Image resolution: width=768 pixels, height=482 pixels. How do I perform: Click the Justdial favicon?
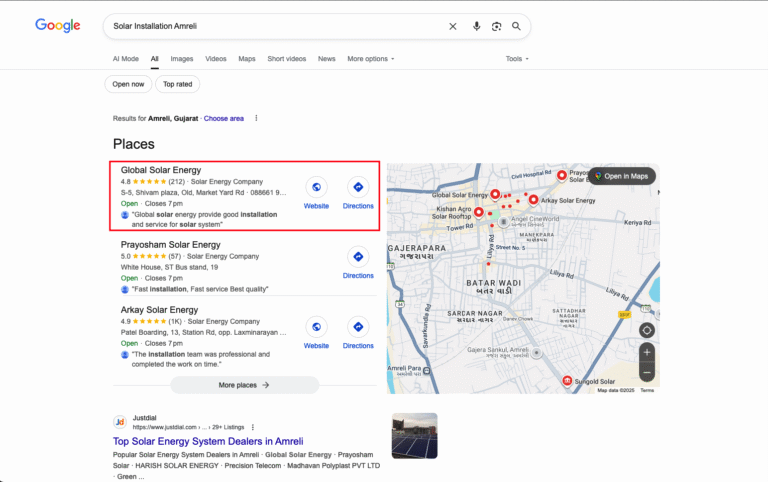(120, 422)
